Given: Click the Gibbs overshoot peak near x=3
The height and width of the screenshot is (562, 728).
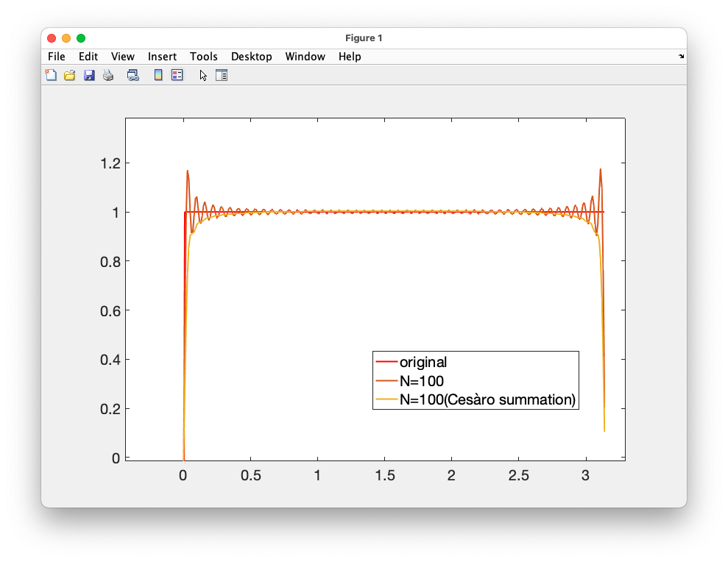Looking at the screenshot, I should tap(601, 170).
